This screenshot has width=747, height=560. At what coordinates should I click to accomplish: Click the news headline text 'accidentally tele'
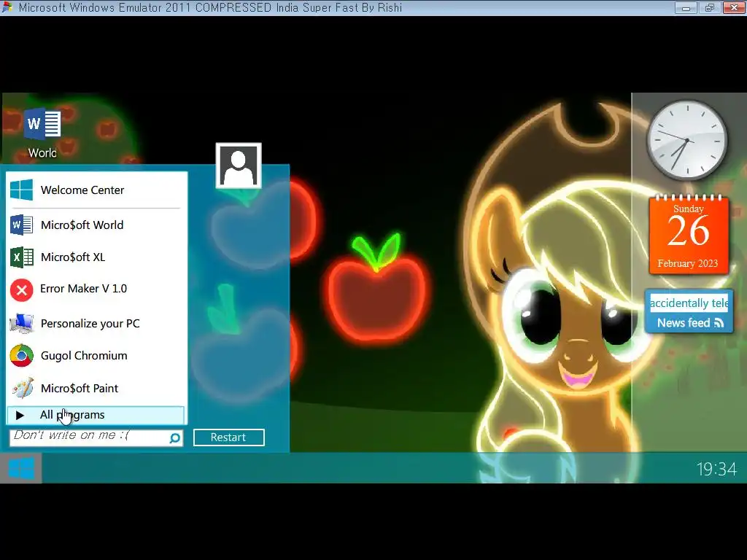(x=689, y=303)
